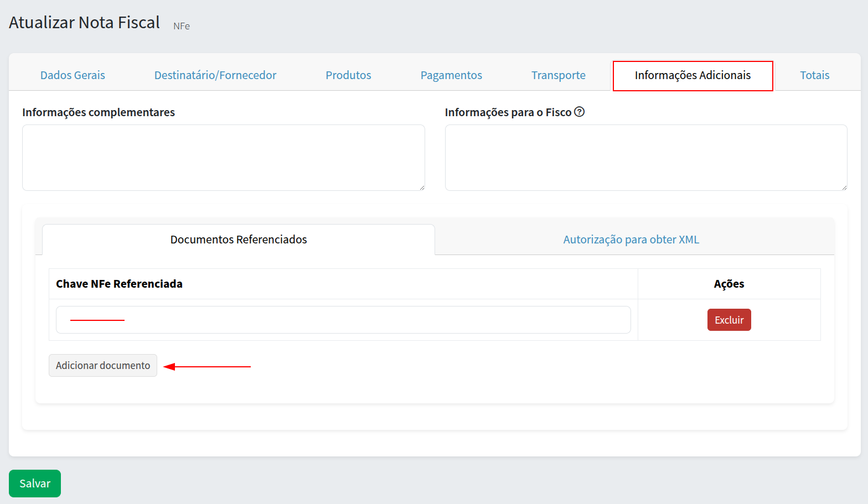Focus the Informações para o Fisco text area

(645, 158)
